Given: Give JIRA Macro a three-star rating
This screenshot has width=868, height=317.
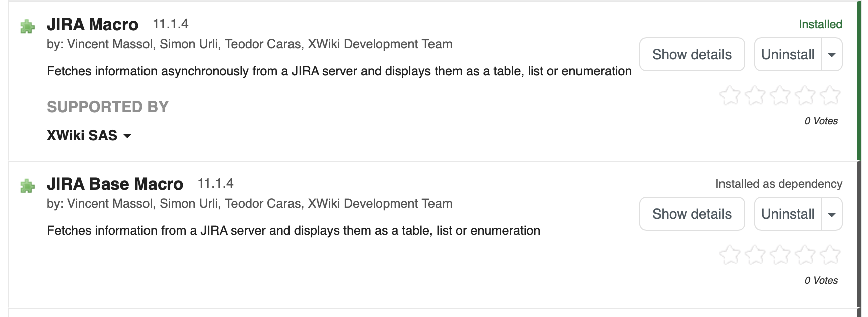Looking at the screenshot, I should [x=780, y=95].
